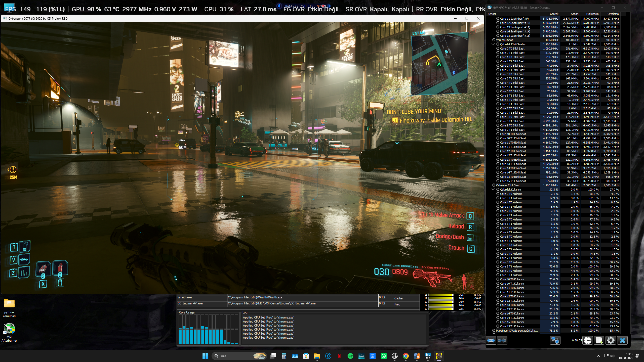Click the Freq label in the background window
The height and width of the screenshot is (362, 644).
[397, 304]
